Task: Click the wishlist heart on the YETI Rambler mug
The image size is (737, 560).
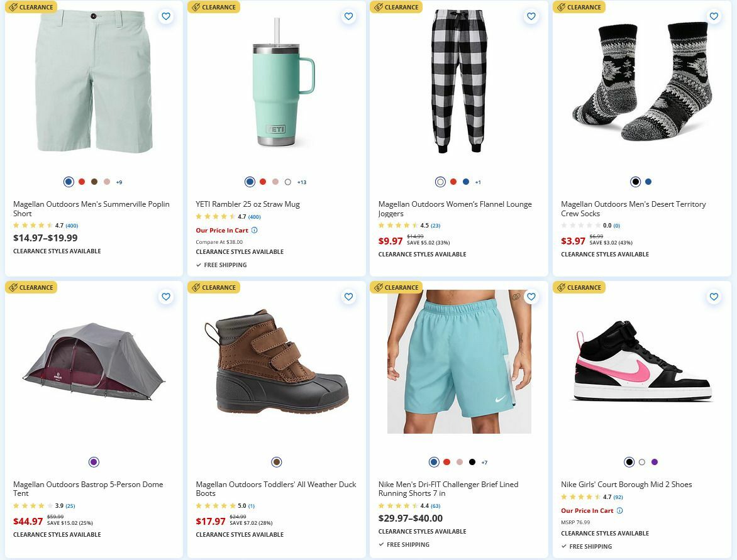Action: click(x=348, y=16)
